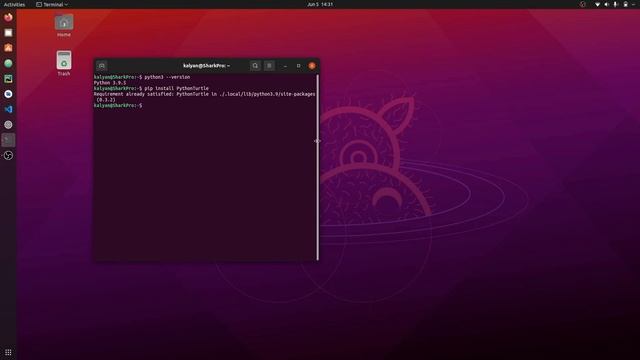Click the Terminal search icon
Screen dimensions: 640x360
pyautogui.click(x=255, y=66)
